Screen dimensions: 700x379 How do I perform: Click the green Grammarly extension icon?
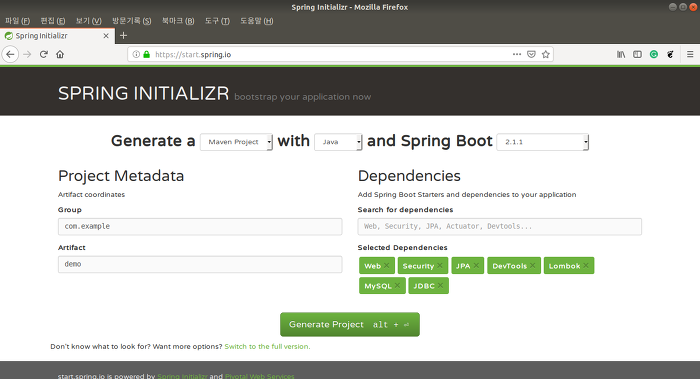[654, 54]
